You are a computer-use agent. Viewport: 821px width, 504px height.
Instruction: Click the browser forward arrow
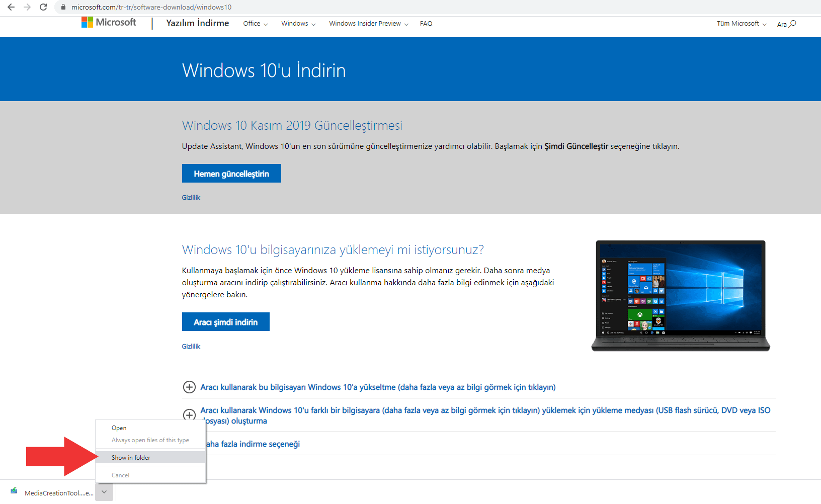click(27, 7)
